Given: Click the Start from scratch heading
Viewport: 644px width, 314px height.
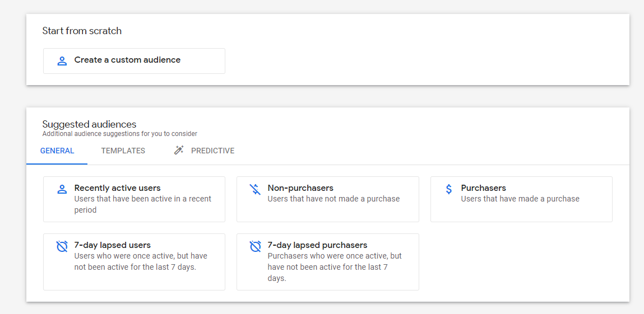Looking at the screenshot, I should [x=82, y=31].
